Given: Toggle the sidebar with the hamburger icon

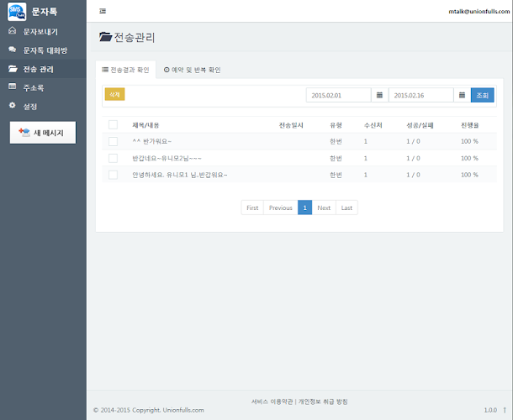Looking at the screenshot, I should (x=103, y=11).
